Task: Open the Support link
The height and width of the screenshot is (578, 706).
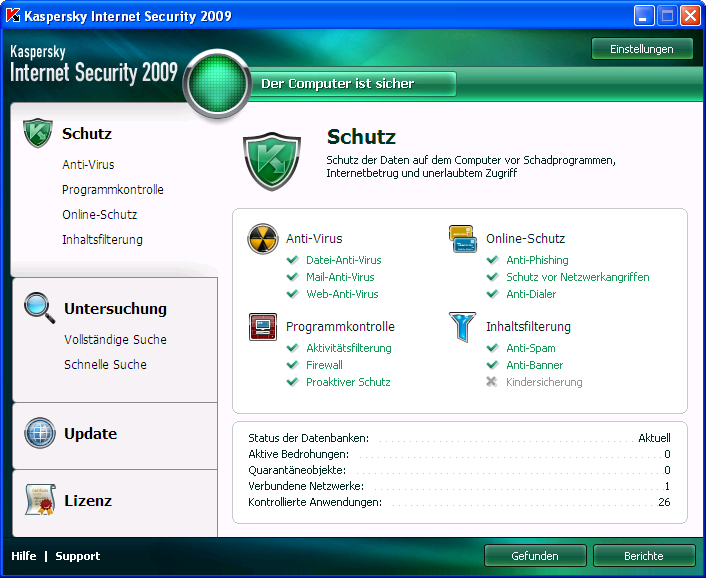Action: click(x=77, y=556)
